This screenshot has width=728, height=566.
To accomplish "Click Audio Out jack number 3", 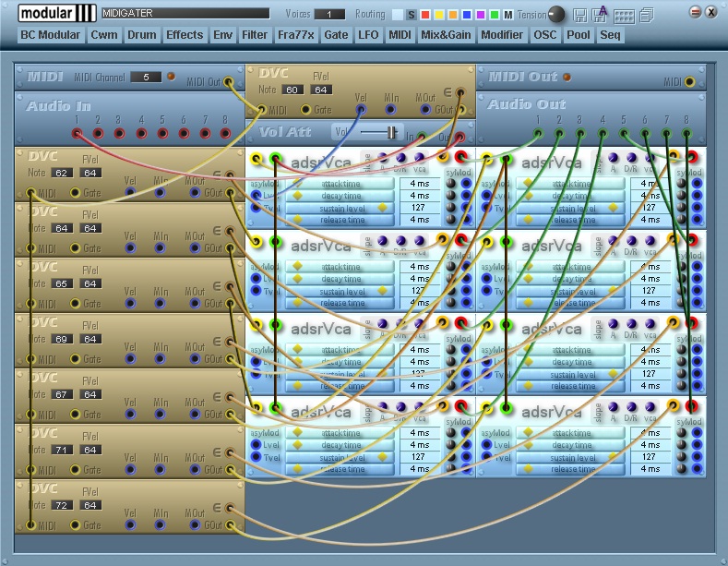I will [580, 134].
